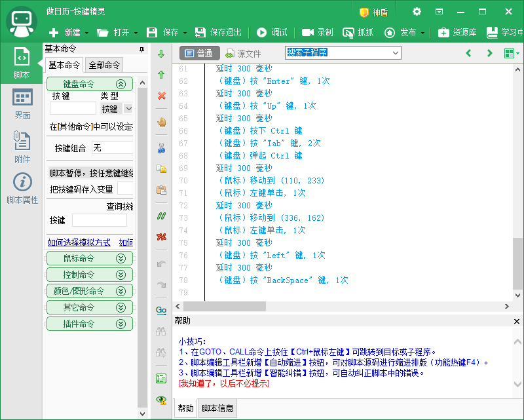
Task: Select the 基本命令 commands tab
Action: [x=64, y=65]
